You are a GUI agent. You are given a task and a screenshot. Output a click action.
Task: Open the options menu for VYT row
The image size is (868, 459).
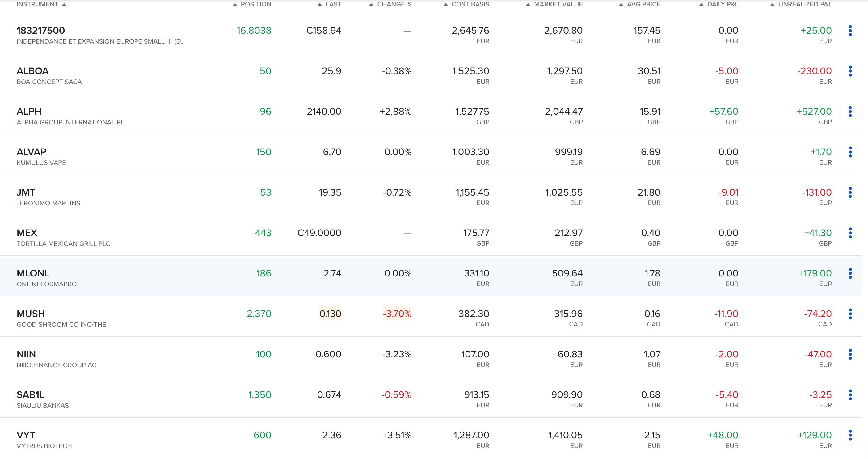(850, 435)
